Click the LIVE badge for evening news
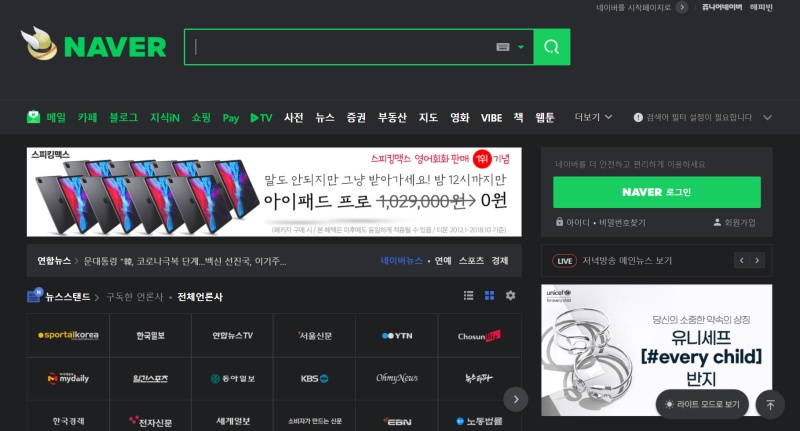Screen dimensions: 800x431 564,261
